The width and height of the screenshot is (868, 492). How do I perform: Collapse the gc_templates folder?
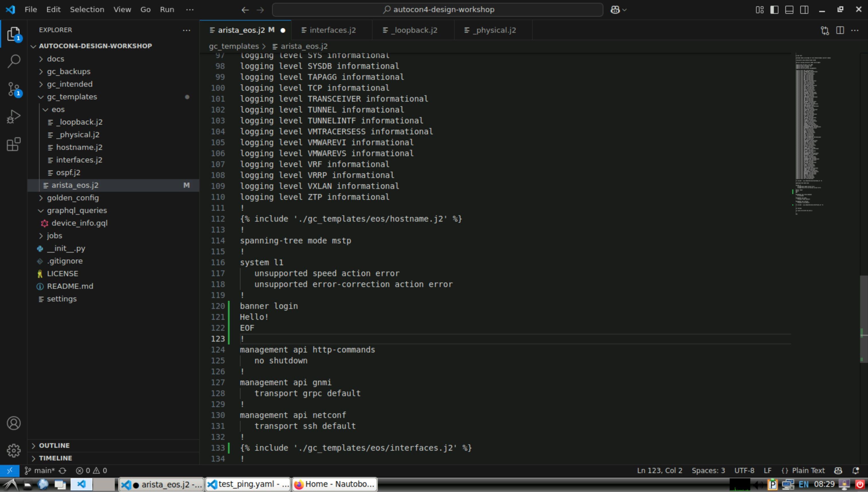click(x=72, y=97)
